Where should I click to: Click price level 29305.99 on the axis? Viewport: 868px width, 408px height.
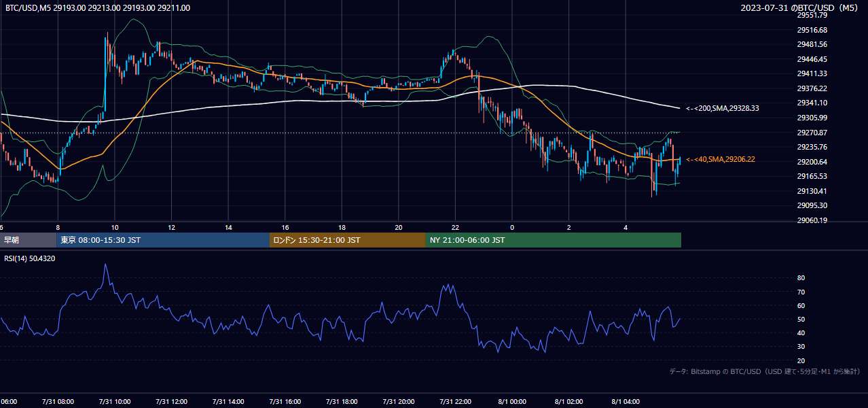[812, 118]
